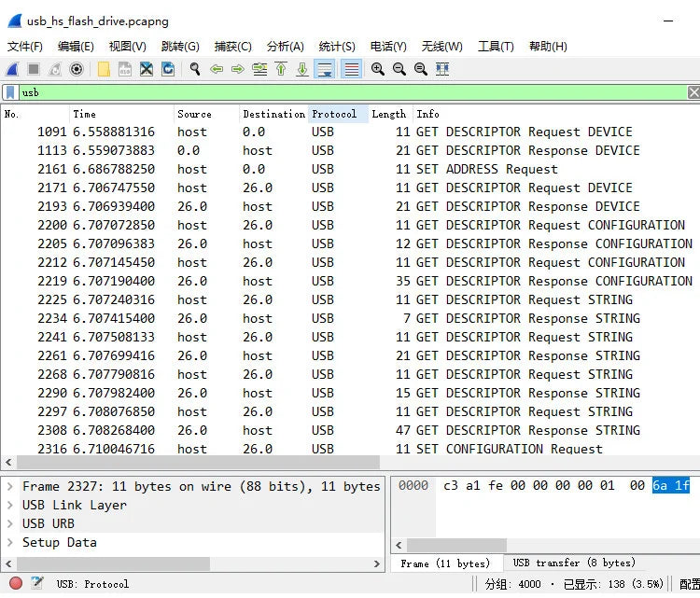The image size is (700, 598).
Task: Open the 跳转(G) menu
Action: tap(180, 47)
